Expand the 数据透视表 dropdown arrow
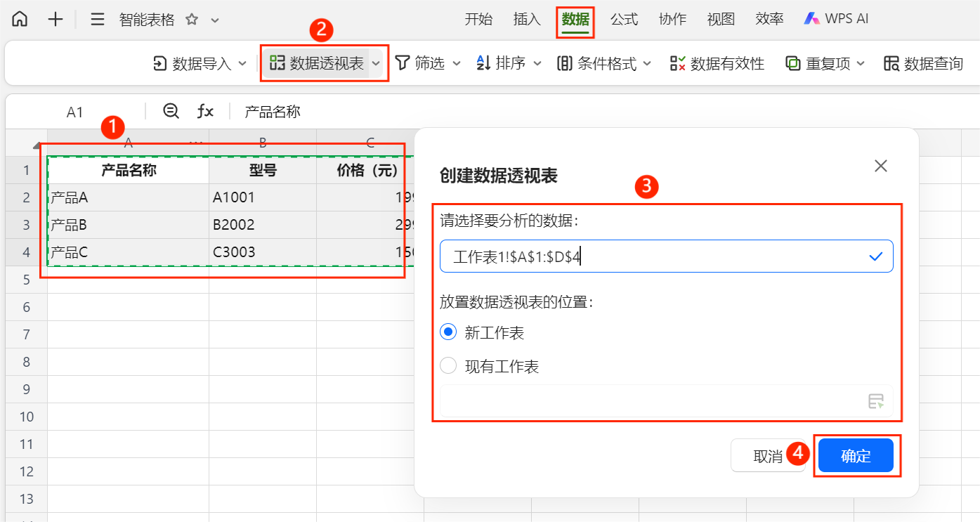This screenshot has width=980, height=522. (x=377, y=64)
